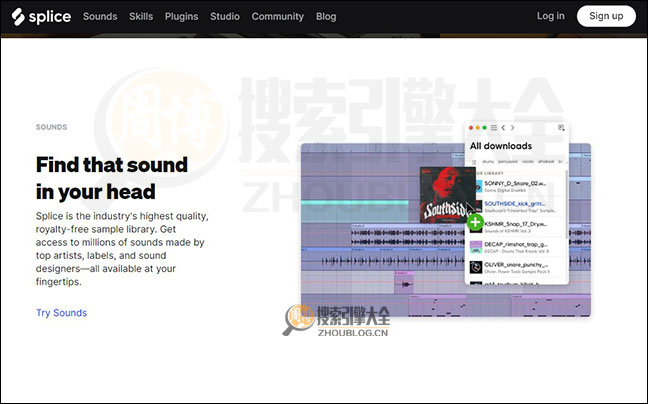The width and height of the screenshot is (648, 404).
Task: Click the Southside album cover thumbnail
Action: [x=447, y=195]
